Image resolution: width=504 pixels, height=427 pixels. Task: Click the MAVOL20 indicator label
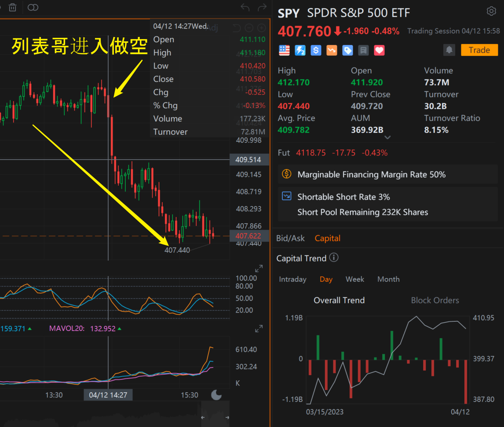coord(66,328)
